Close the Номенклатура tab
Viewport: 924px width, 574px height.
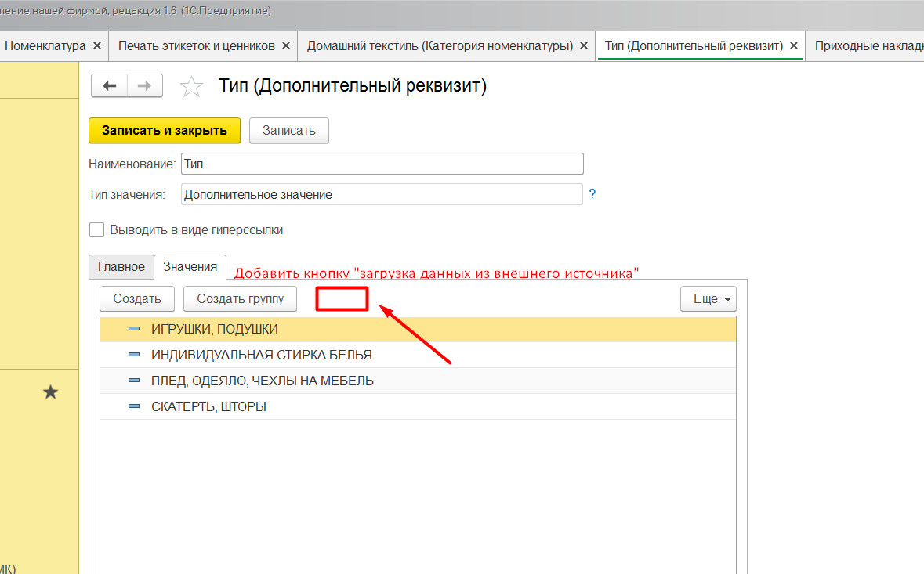tap(96, 46)
